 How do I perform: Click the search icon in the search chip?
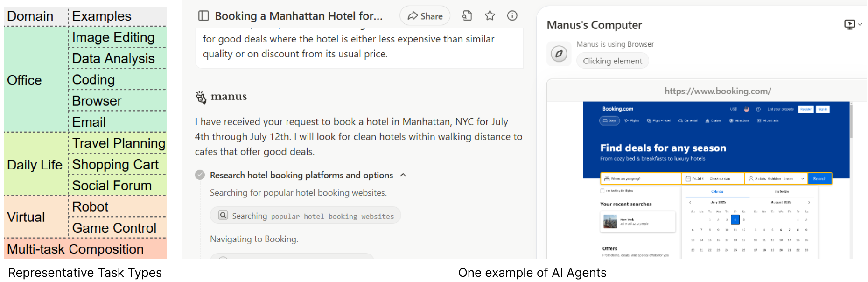223,215
